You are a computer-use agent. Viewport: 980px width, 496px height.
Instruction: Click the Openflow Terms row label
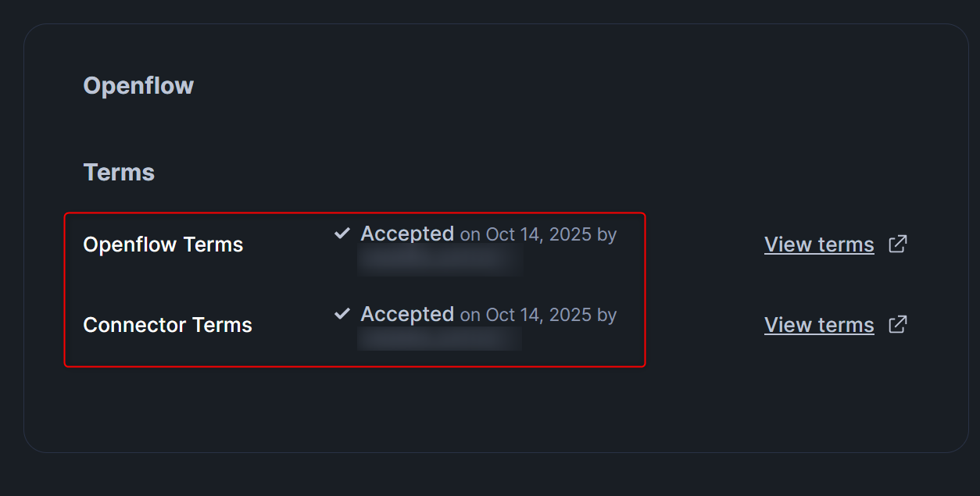click(163, 244)
